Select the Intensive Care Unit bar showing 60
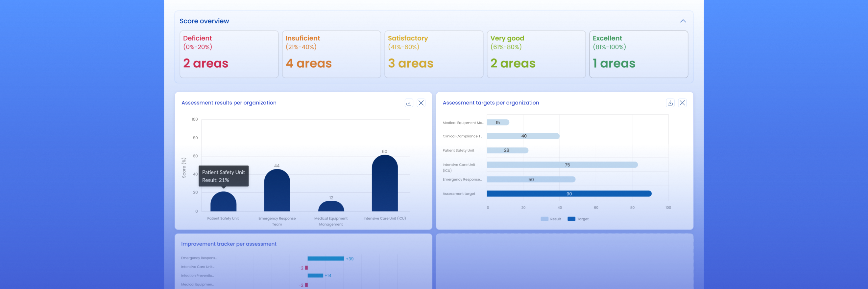This screenshot has height=289, width=868. [x=384, y=183]
